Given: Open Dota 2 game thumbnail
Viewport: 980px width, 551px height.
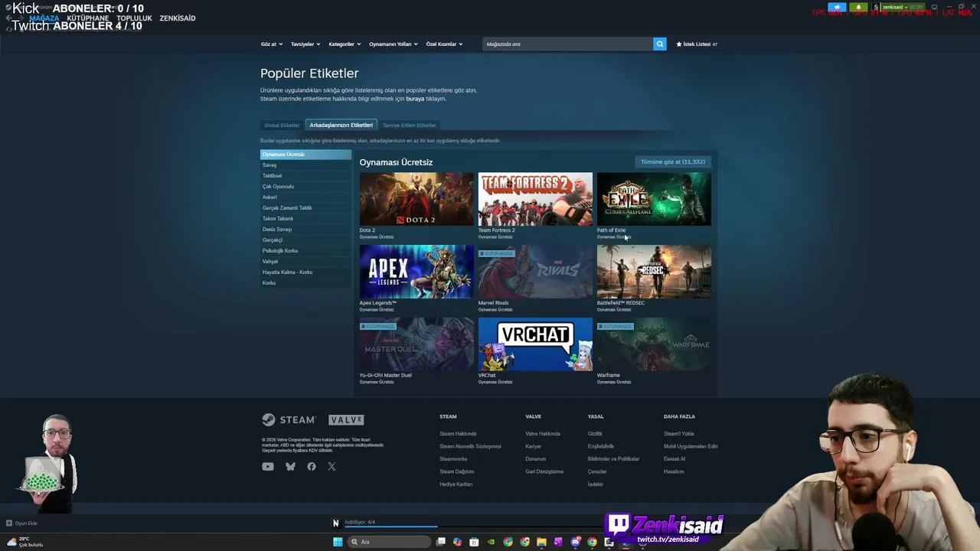Looking at the screenshot, I should coord(416,199).
